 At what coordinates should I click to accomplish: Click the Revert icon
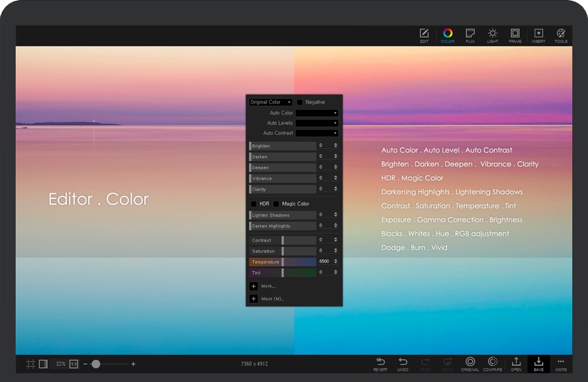[381, 363]
